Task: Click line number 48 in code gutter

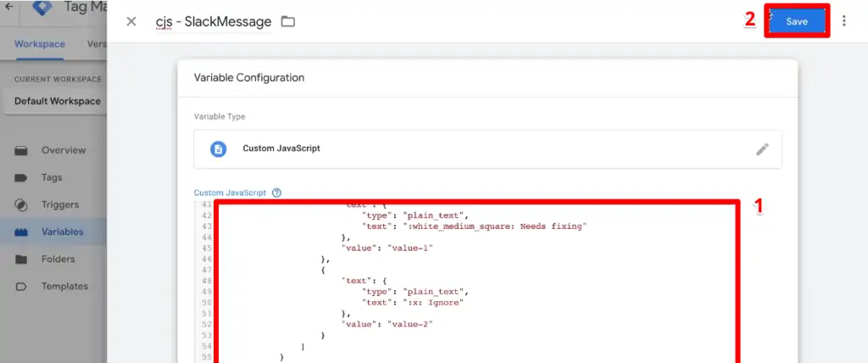Action: [207, 281]
